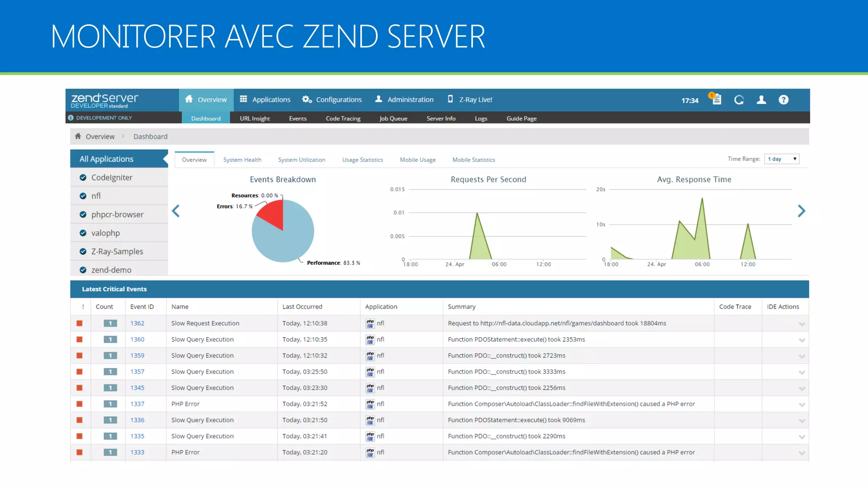This screenshot has height=488, width=868.
Task: Click the Zend Server logo
Action: point(105,100)
